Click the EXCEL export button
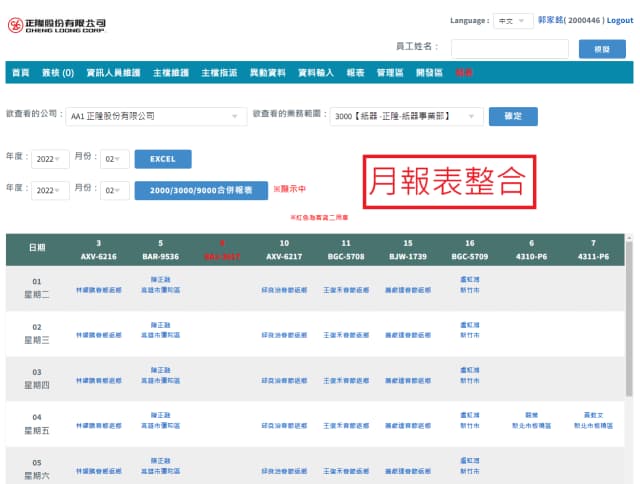 [x=163, y=159]
